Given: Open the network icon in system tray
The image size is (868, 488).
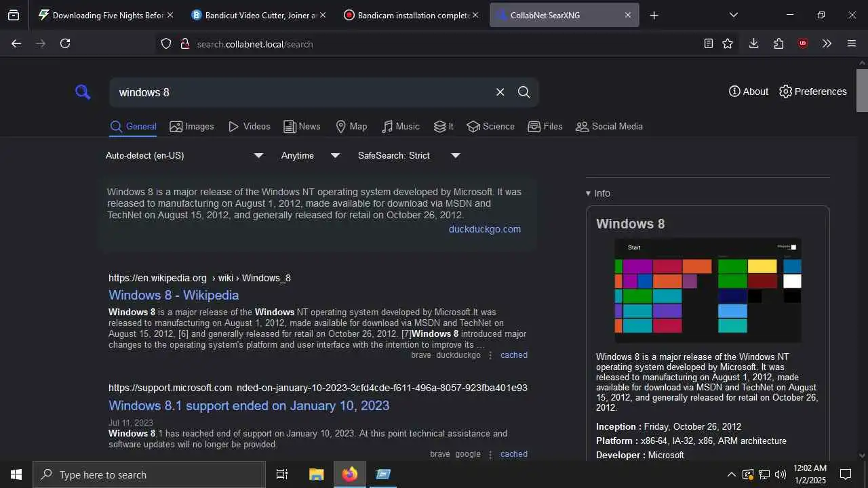Looking at the screenshot, I should coord(764,474).
